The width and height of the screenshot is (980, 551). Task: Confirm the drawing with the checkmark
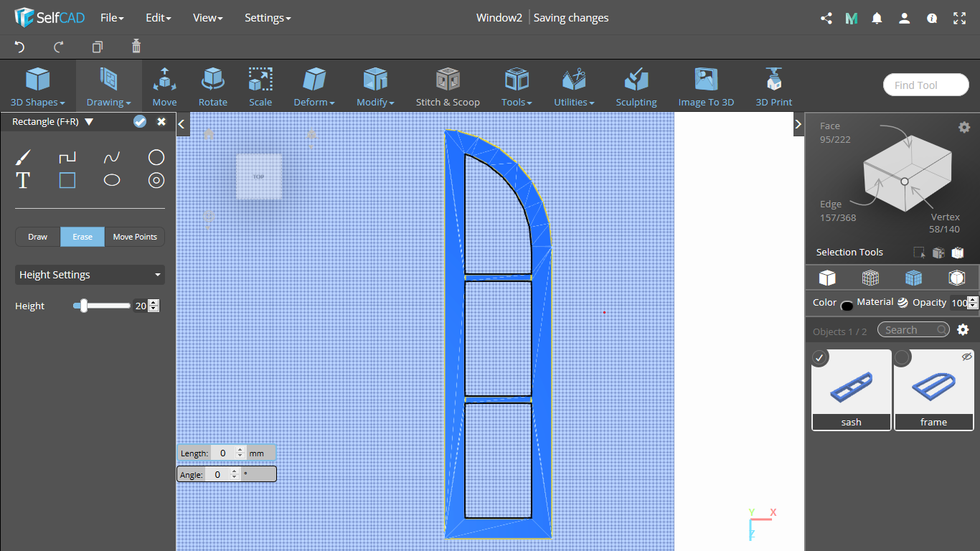tap(140, 121)
